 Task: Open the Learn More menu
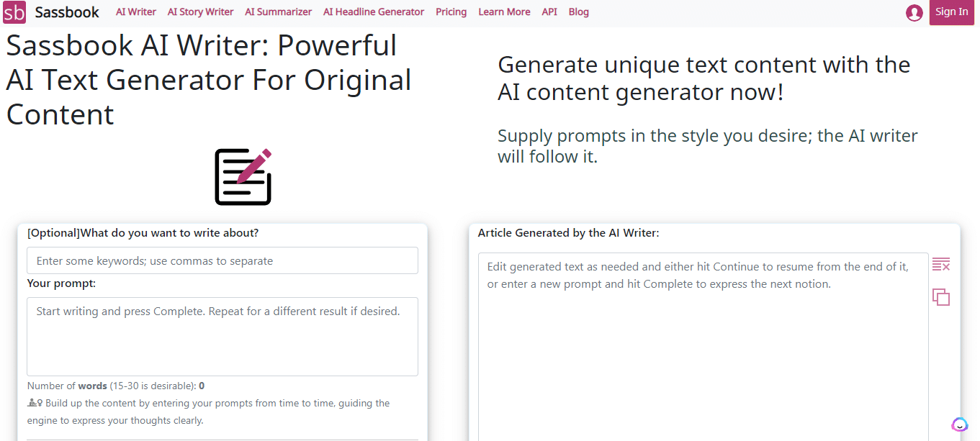coord(504,12)
